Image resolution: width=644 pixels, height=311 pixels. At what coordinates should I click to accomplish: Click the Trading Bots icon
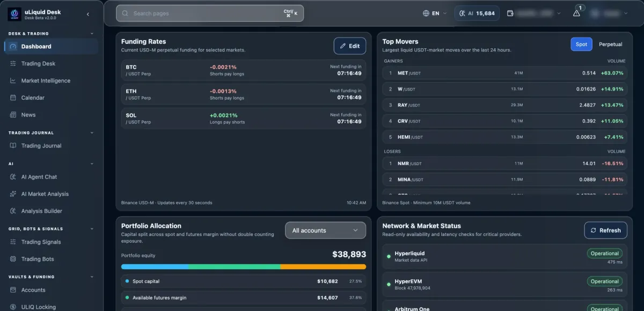13,259
